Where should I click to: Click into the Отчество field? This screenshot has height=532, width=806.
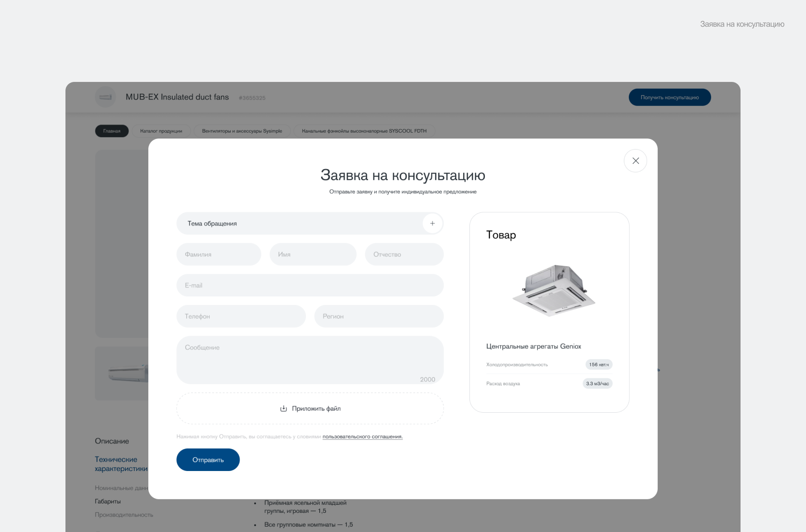(404, 255)
